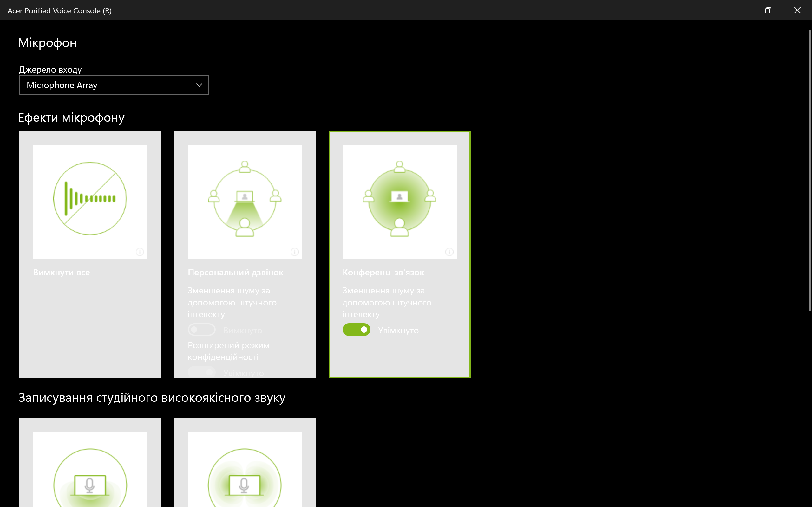Click the Персональний дзвінок title text
The height and width of the screenshot is (507, 812).
click(x=236, y=273)
